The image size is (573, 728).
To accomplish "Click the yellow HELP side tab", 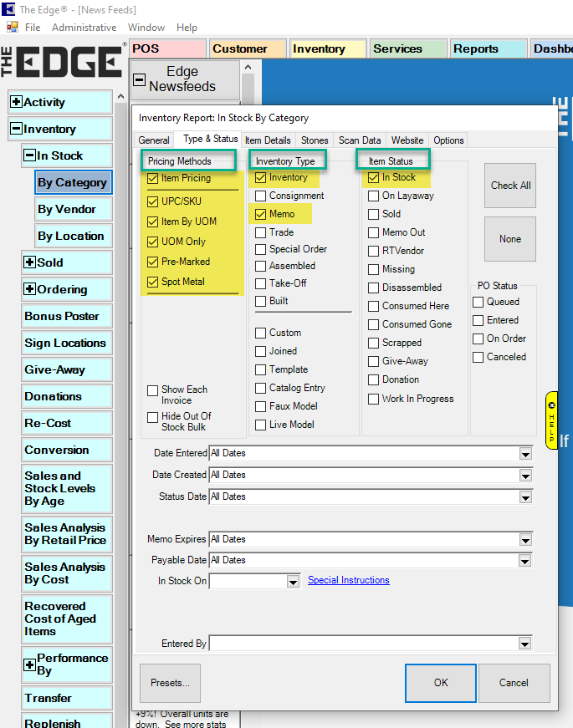I will (551, 420).
